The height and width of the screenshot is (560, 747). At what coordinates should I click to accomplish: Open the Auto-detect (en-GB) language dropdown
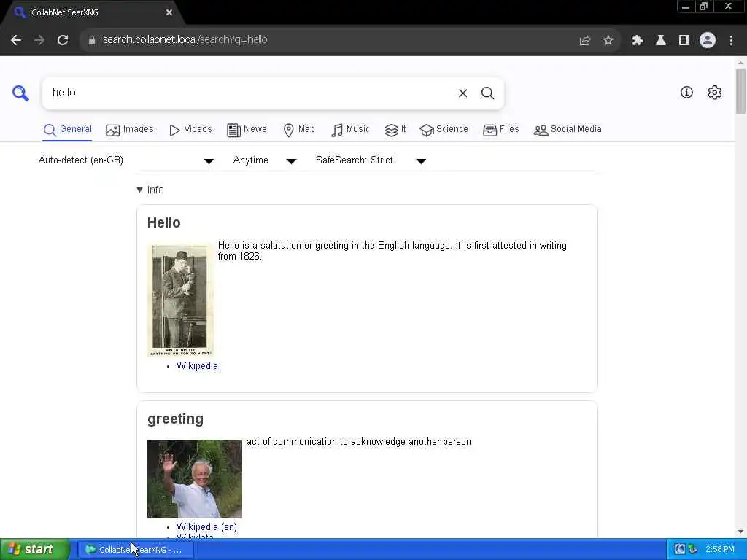[126, 160]
